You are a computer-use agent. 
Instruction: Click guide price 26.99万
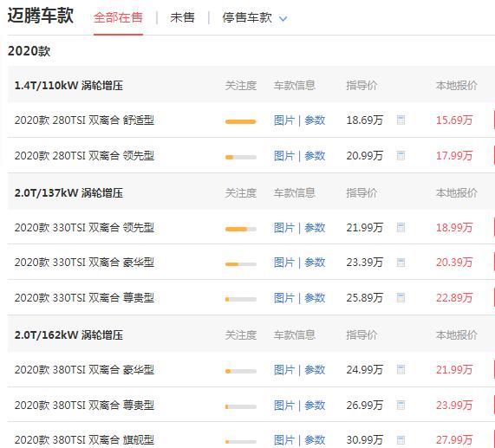pos(365,405)
